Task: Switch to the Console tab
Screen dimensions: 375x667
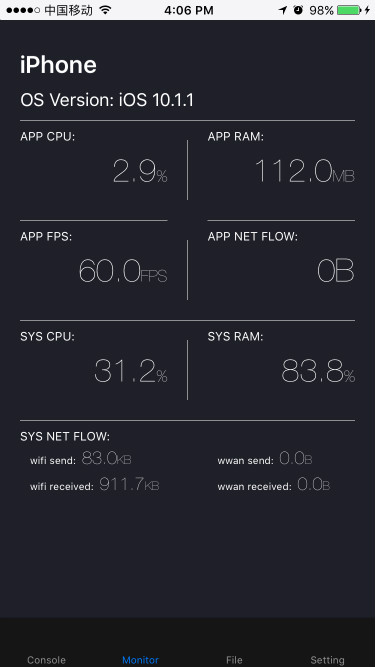Action: [x=46, y=660]
